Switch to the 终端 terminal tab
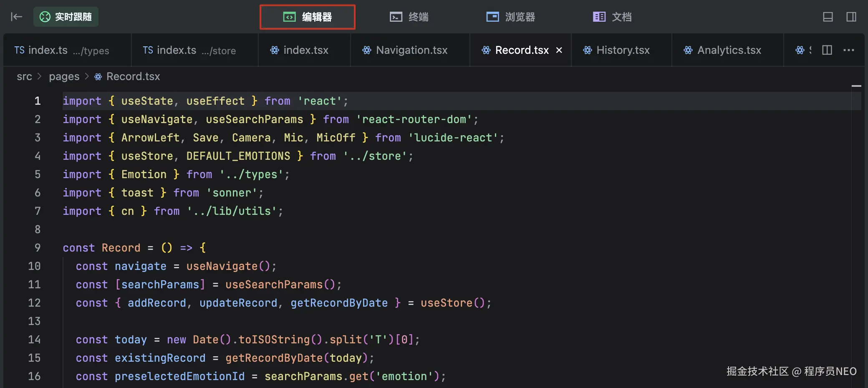The height and width of the screenshot is (388, 868). [x=409, y=17]
